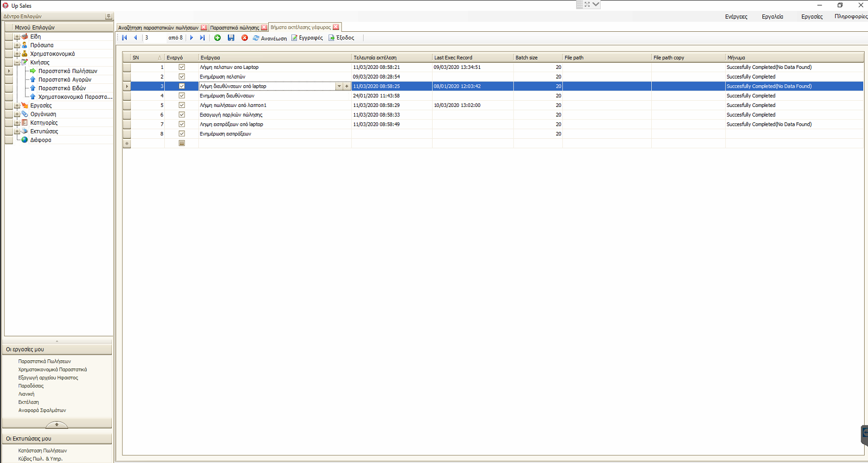Toggle Ενεργό checkbox for Ενημέρωση πελατών
The height and width of the screenshot is (463, 868).
coord(182,77)
